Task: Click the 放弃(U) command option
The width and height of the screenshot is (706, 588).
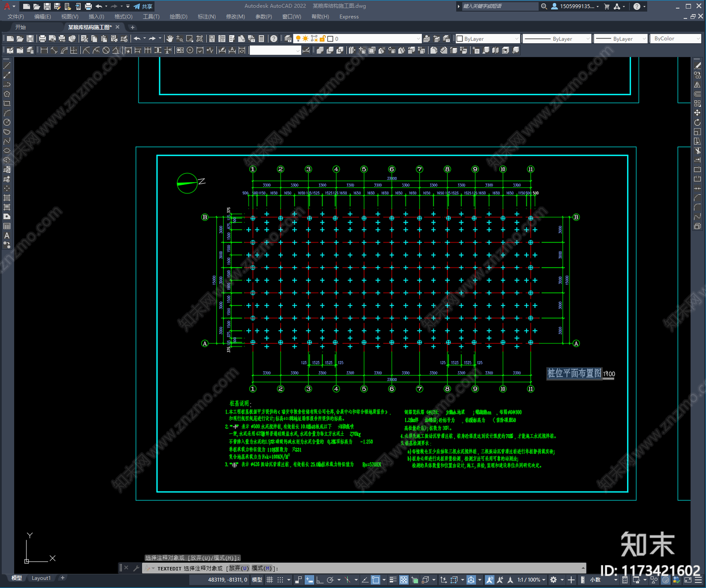Action: click(239, 568)
